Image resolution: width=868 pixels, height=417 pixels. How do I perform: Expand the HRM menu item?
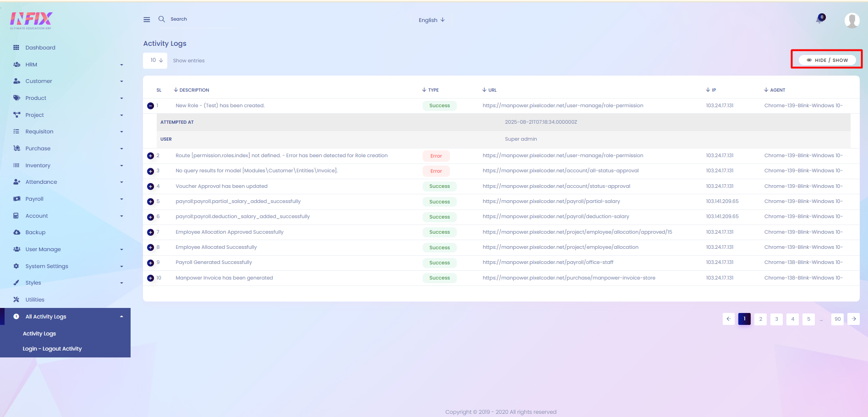(x=31, y=65)
